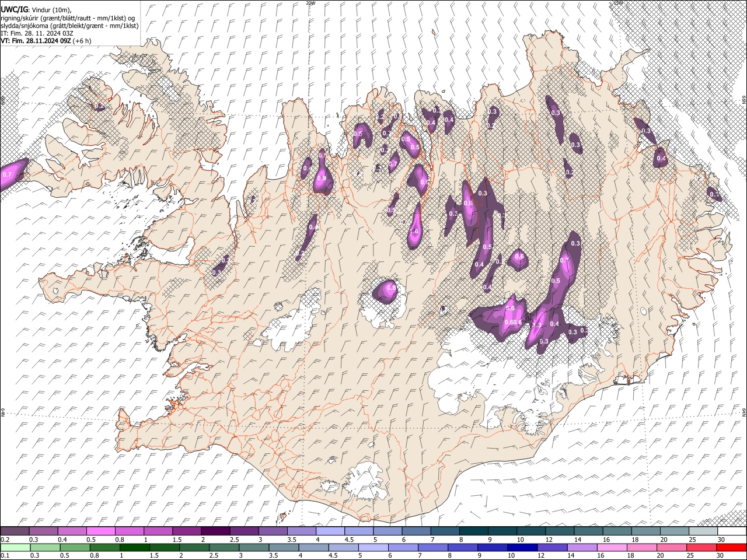Screen dimensions: 747x560
Task: Click the royal blue 8–9 rain legend swatch
Action: point(463,547)
